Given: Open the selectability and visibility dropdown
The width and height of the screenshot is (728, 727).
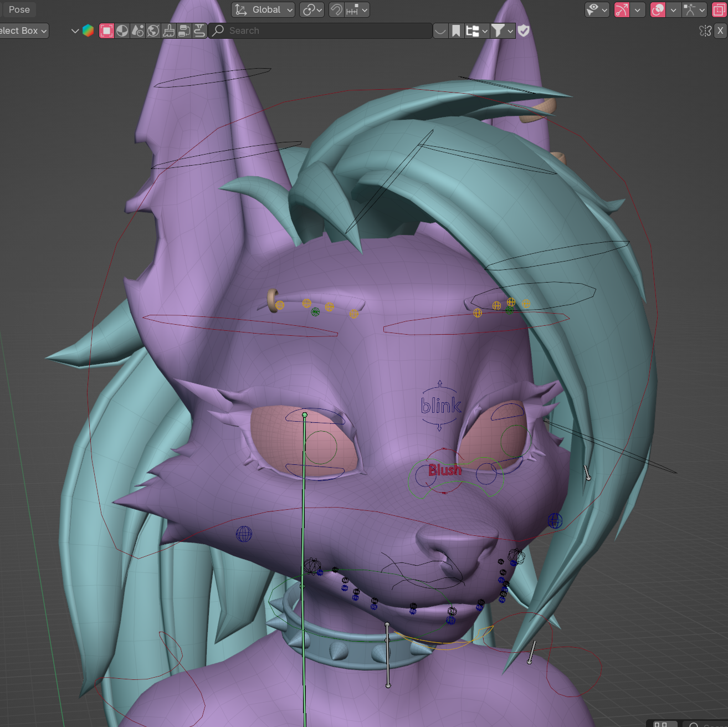Looking at the screenshot, I should pos(597,9).
